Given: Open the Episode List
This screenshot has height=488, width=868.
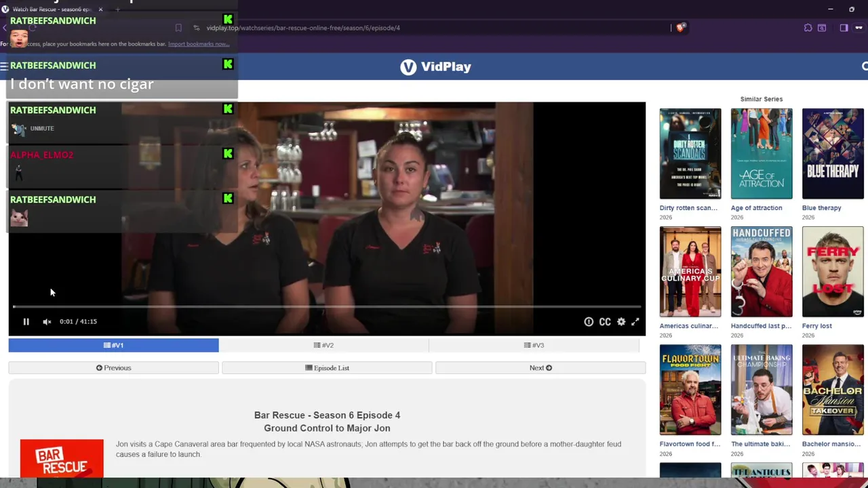Looking at the screenshot, I should [x=327, y=368].
